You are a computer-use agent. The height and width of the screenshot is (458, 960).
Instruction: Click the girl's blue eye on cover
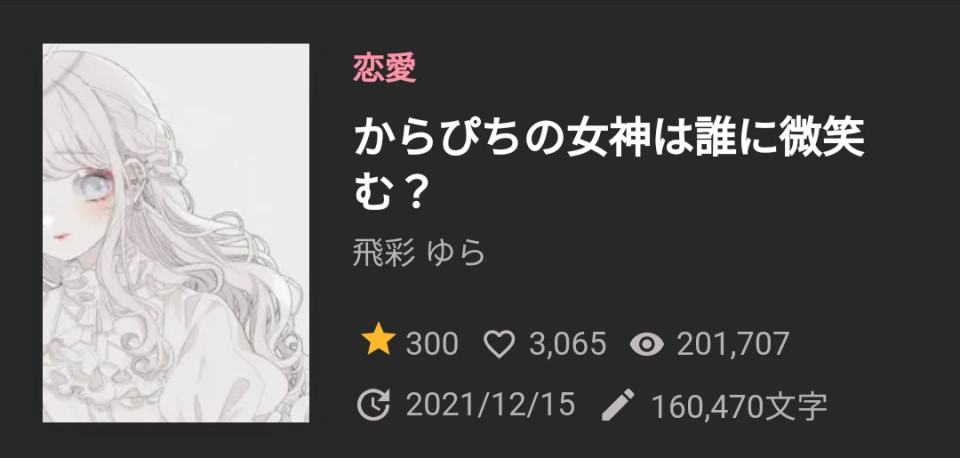point(93,186)
